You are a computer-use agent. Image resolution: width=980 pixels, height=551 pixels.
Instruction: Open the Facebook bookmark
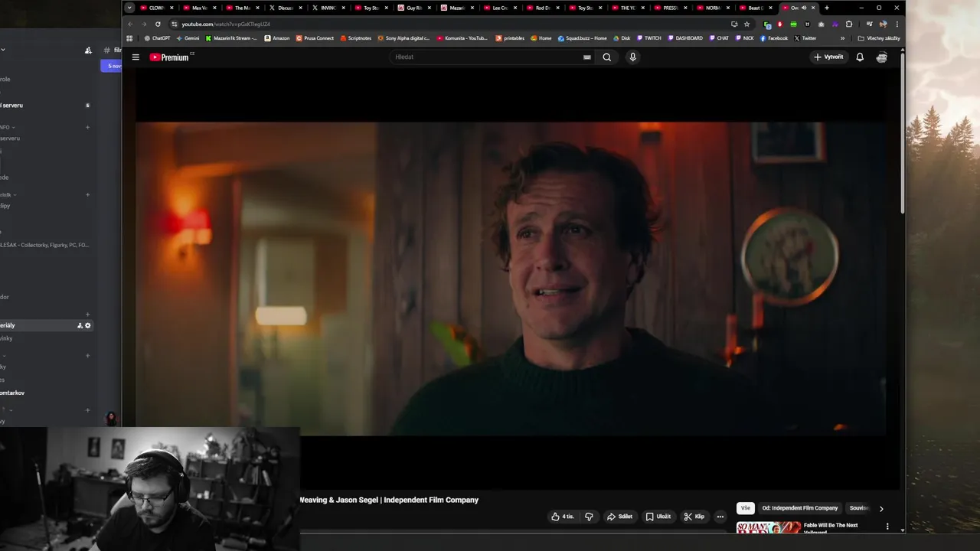(773, 38)
